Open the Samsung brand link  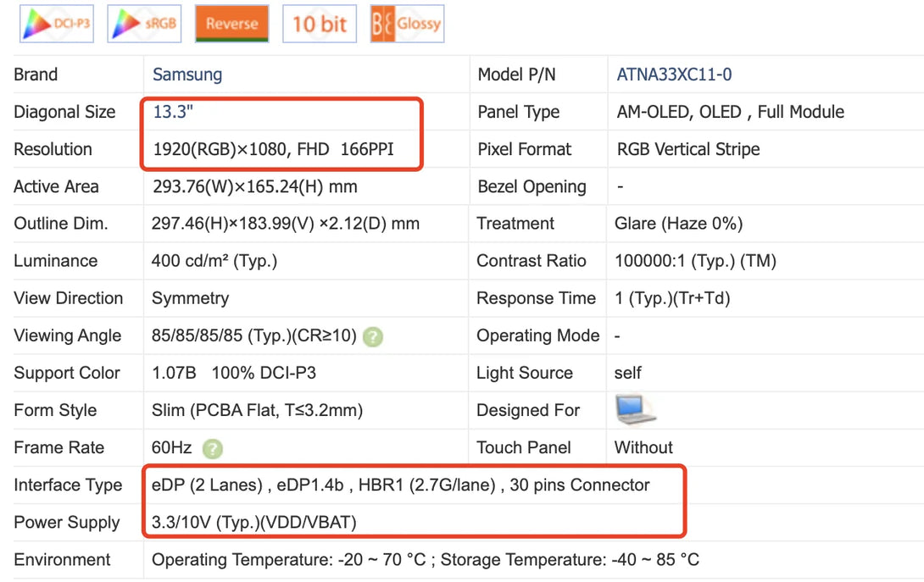pos(187,75)
